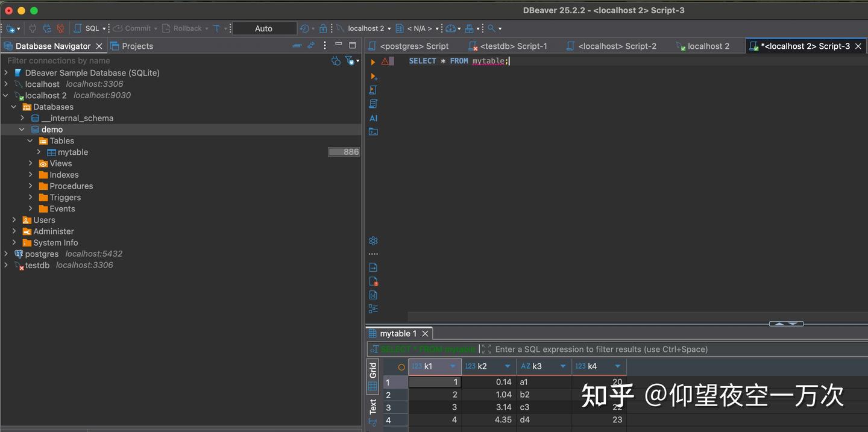
Task: Click the orange Execute SQL query arrow
Action: click(373, 61)
